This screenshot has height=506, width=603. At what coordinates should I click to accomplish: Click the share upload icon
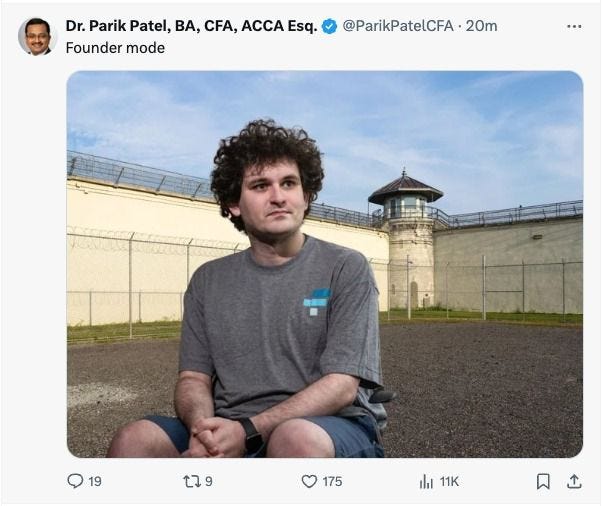click(574, 481)
